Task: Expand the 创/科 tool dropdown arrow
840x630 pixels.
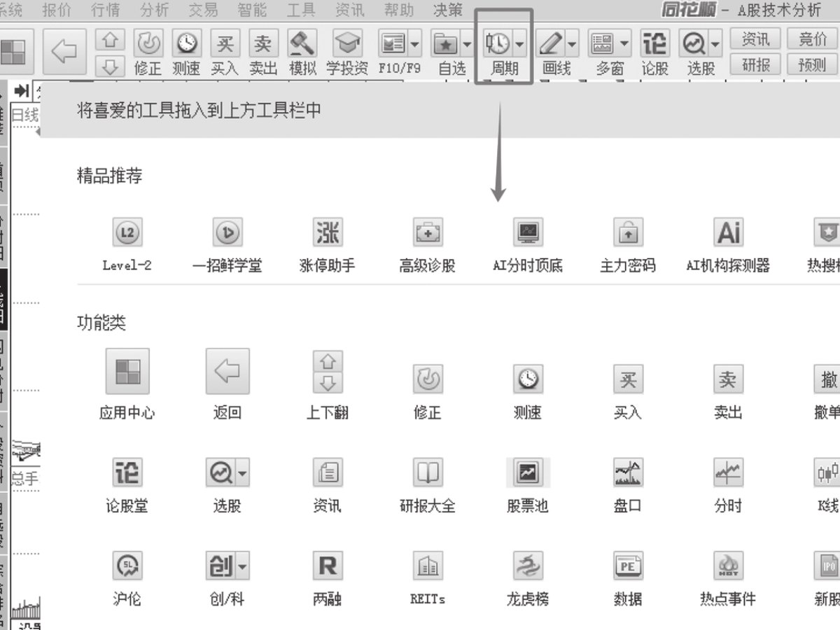Action: (x=242, y=566)
